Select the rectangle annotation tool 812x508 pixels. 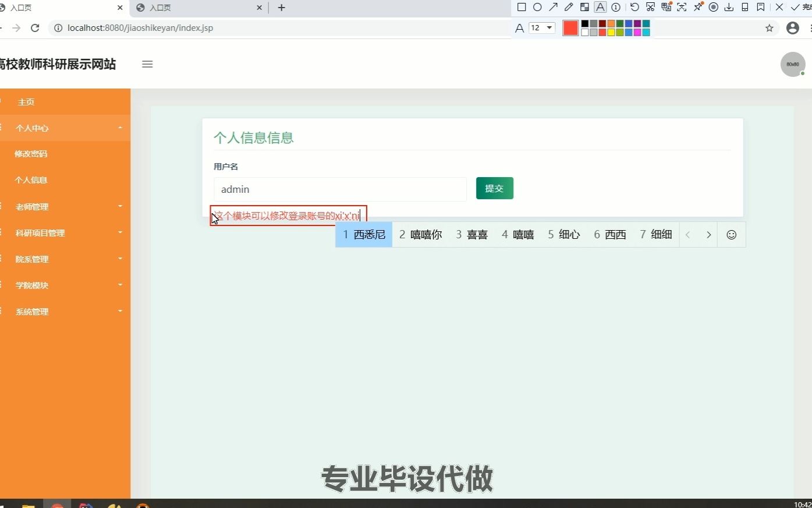(x=522, y=8)
